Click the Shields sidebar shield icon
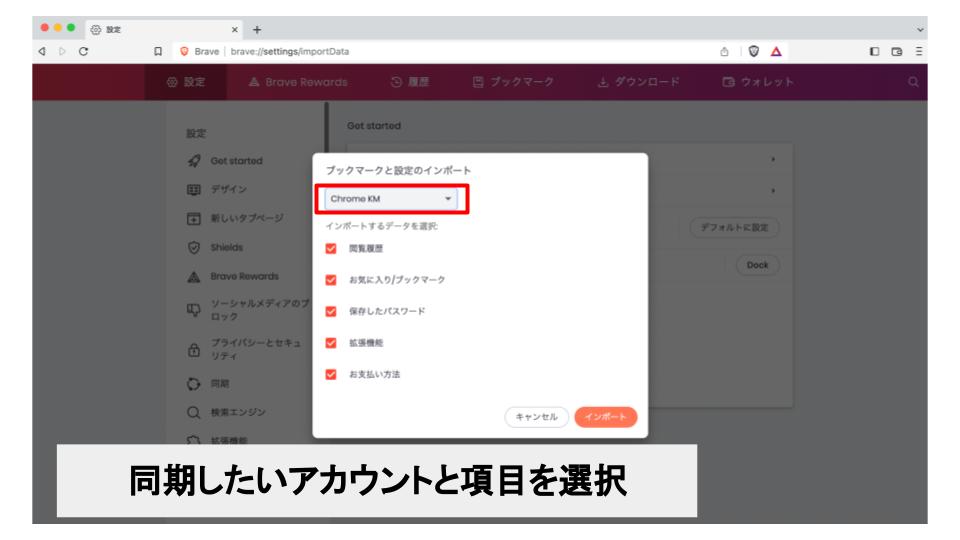This screenshot has width=960, height=540. [193, 247]
